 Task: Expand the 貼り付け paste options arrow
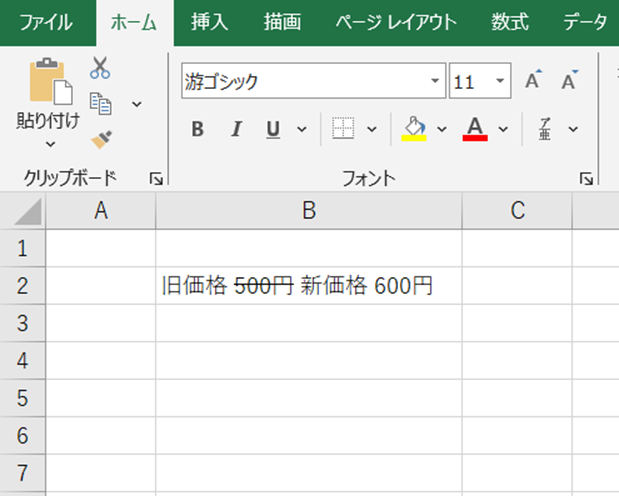50,144
